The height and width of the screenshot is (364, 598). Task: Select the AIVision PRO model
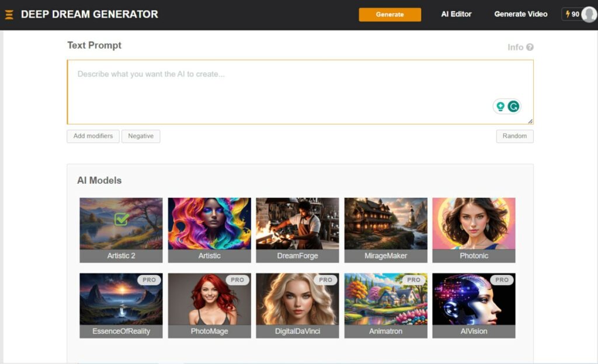coord(474,305)
